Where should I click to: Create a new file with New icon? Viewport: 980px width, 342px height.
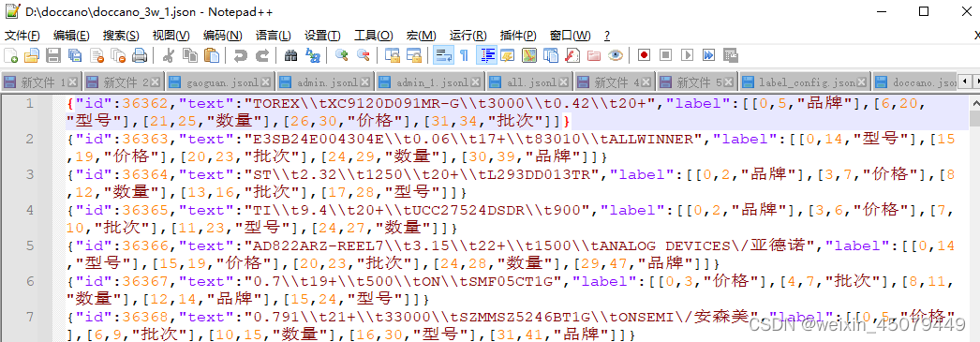[10, 55]
